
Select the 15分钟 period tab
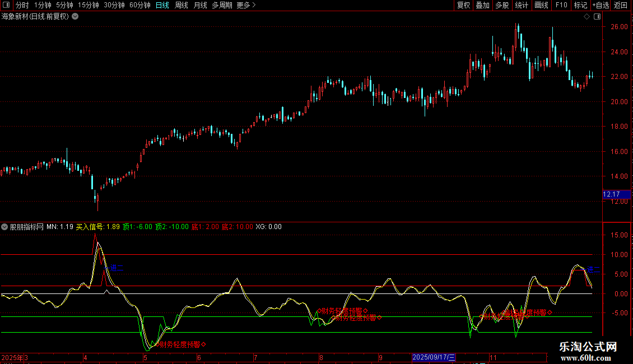(x=88, y=5)
